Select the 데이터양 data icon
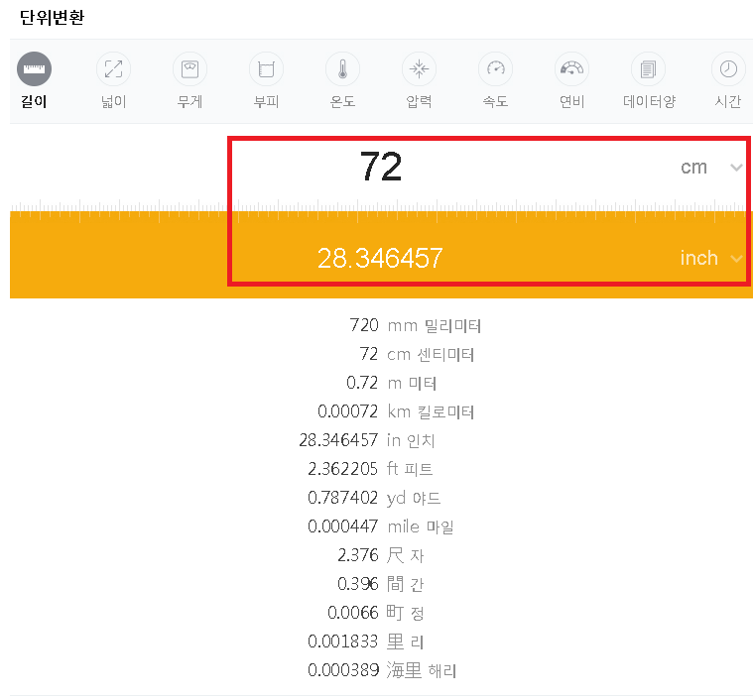 pyautogui.click(x=648, y=69)
